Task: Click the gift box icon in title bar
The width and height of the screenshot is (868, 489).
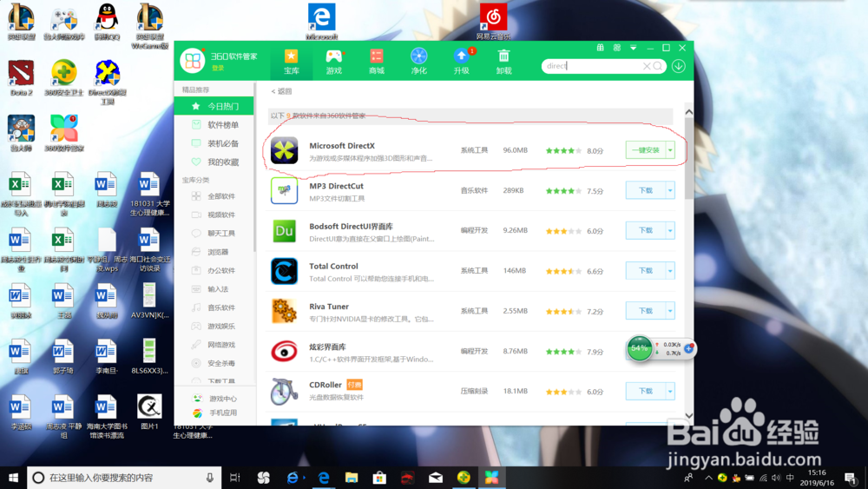Action: tap(600, 48)
